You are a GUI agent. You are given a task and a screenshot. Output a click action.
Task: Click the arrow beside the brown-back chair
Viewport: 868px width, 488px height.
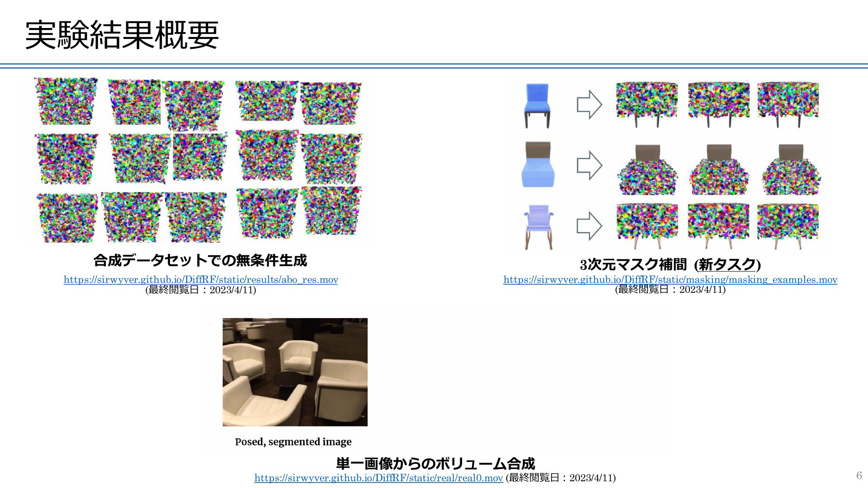pos(590,165)
